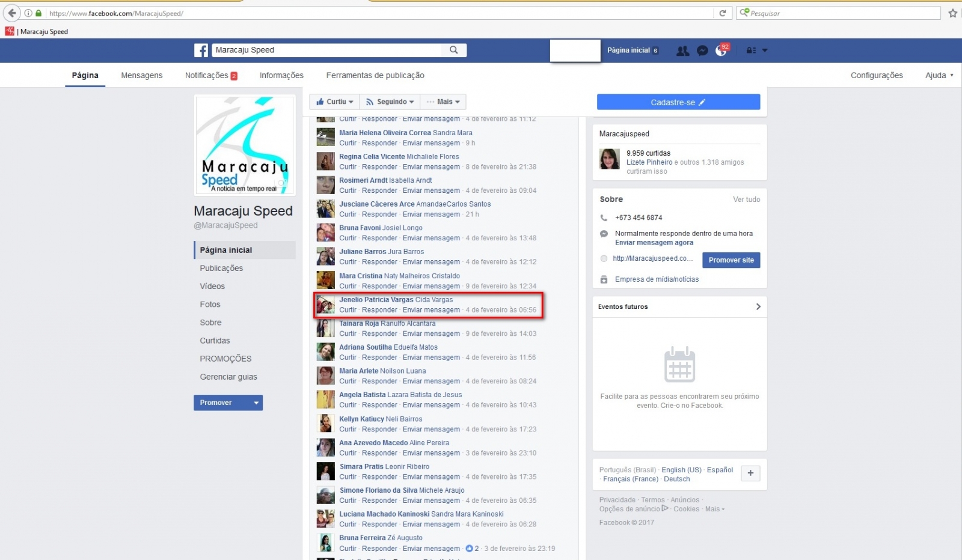This screenshot has height=560, width=962.
Task: Open Ferramentas de publicação tab
Action: (x=375, y=76)
